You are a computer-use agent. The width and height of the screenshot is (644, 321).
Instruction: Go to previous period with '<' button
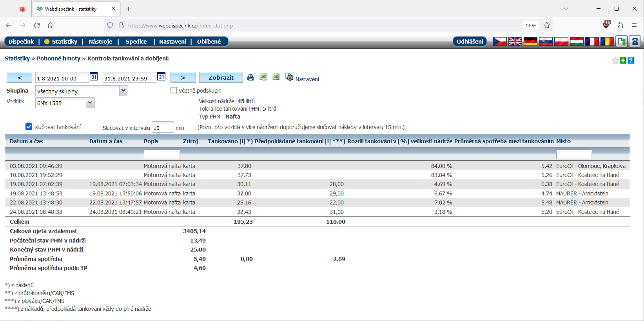click(19, 78)
